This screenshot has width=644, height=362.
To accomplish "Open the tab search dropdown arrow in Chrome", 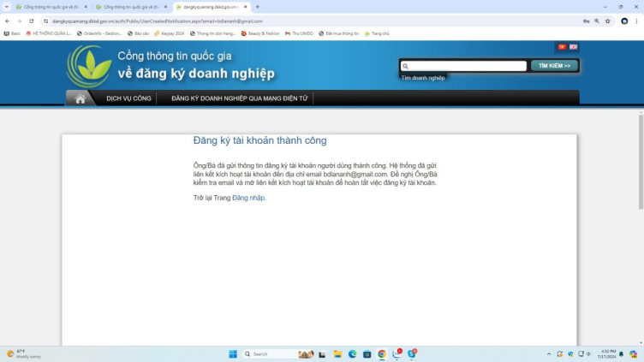I will pos(8,7).
